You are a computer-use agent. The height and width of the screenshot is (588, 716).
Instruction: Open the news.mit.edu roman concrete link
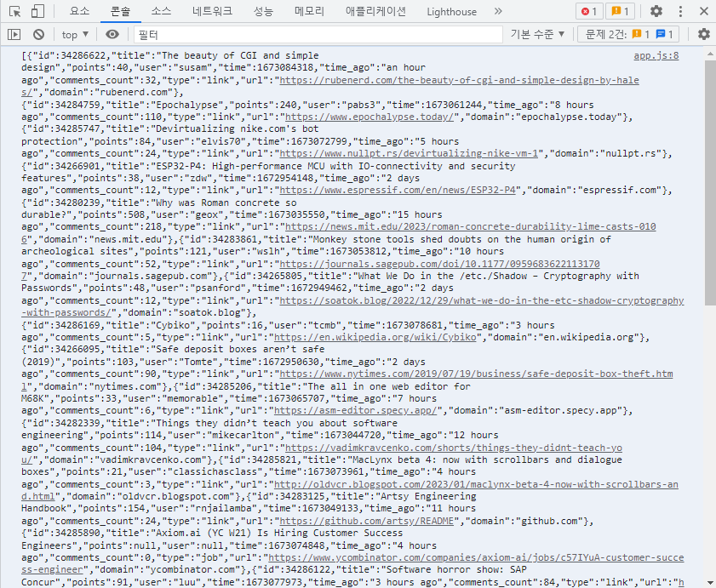[470, 226]
